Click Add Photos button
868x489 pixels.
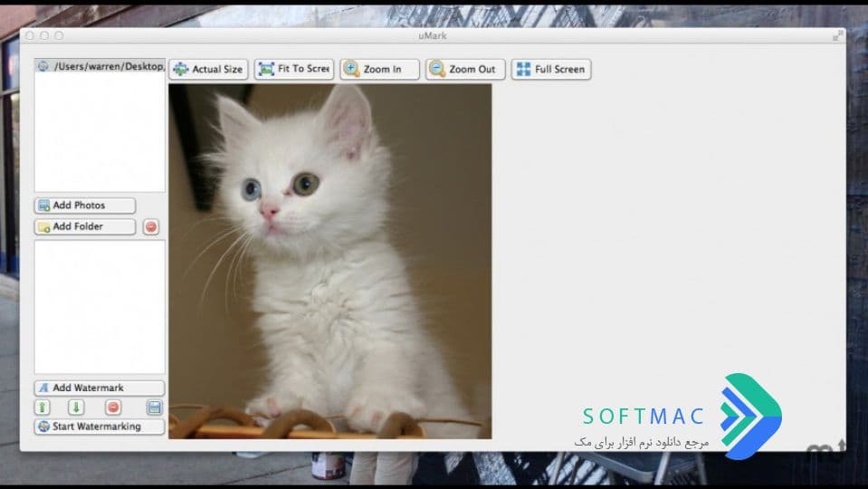[x=85, y=206]
